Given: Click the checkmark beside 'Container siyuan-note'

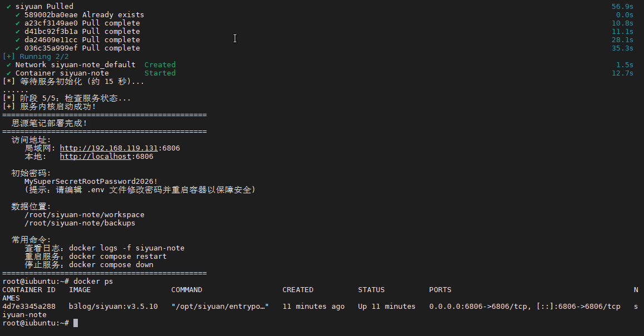Looking at the screenshot, I should (x=9, y=73).
